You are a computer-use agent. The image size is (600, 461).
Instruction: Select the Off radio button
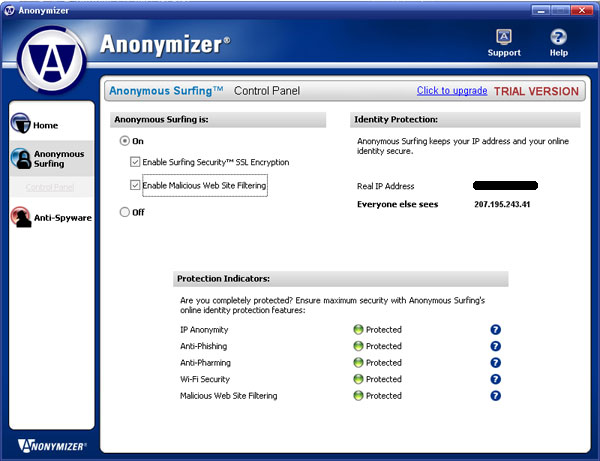pos(124,212)
